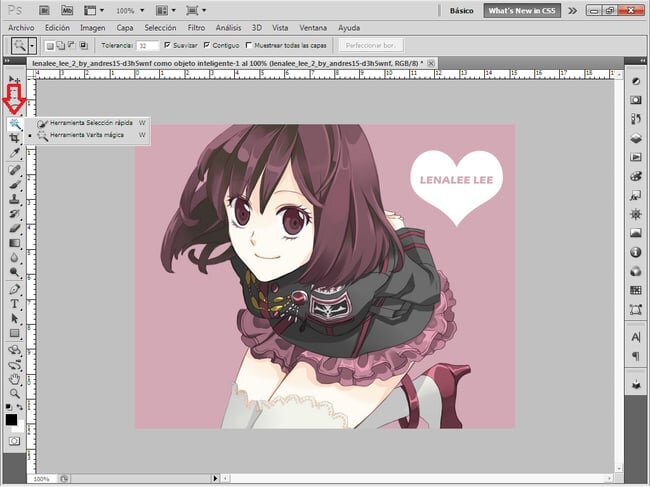Image resolution: width=650 pixels, height=487 pixels.
Task: Open the Capa menu
Action: [125, 28]
